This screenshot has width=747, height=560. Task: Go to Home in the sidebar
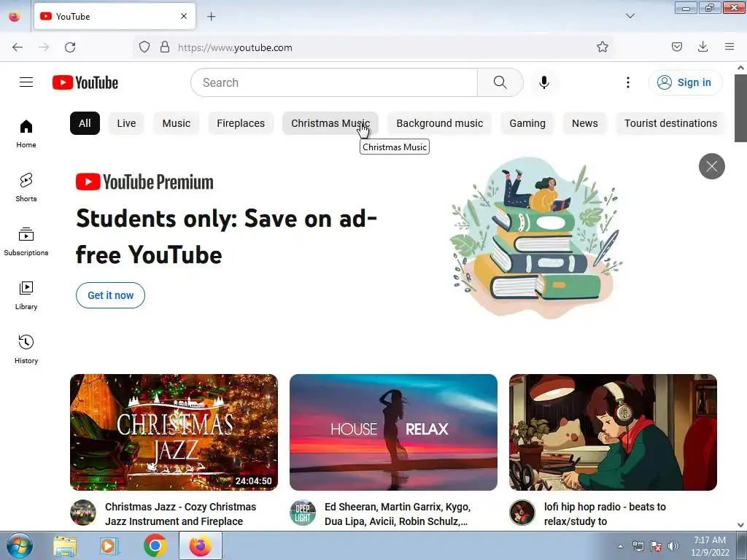pyautogui.click(x=26, y=134)
